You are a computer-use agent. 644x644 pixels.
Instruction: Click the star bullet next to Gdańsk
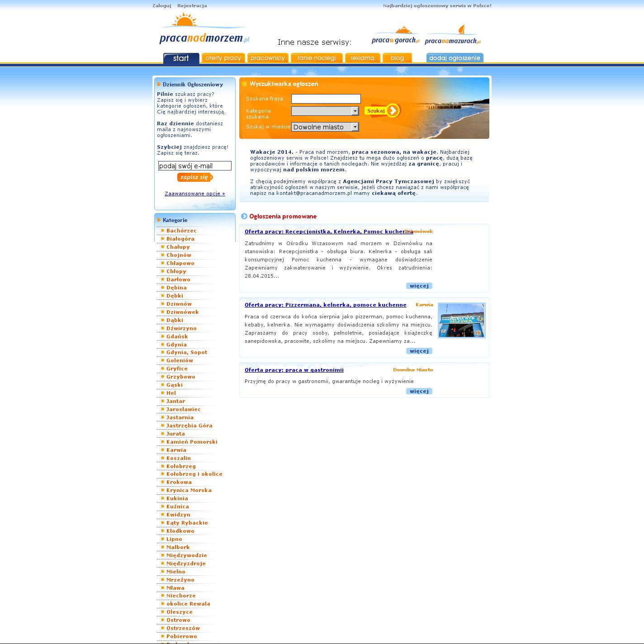[x=162, y=336]
